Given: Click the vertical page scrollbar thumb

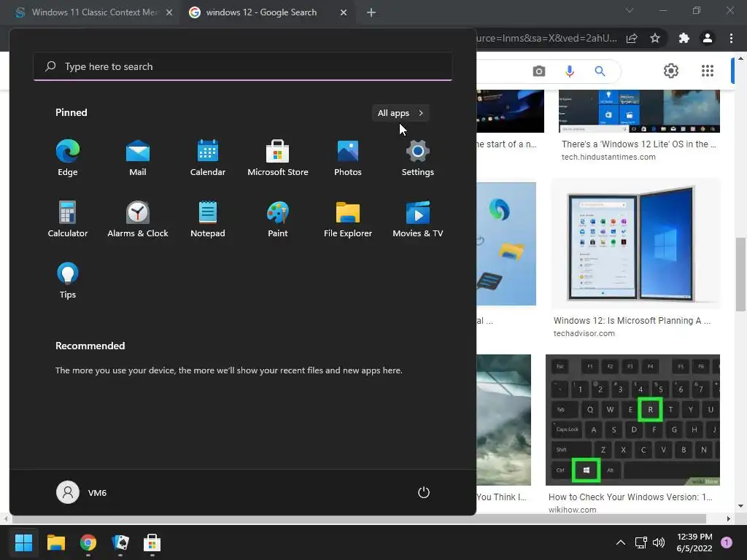Looking at the screenshot, I should click(740, 274).
